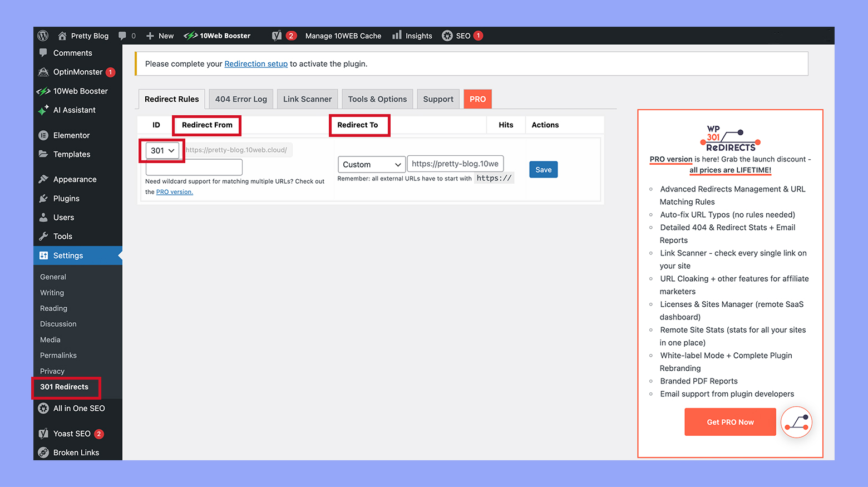Follow the Redirection setup link
The height and width of the screenshot is (487, 868).
pyautogui.click(x=256, y=64)
